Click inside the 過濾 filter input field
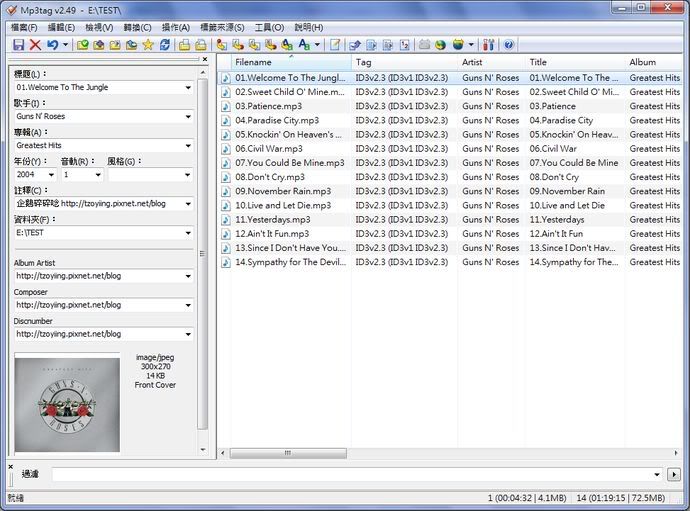The width and height of the screenshot is (690, 511). tap(351, 474)
